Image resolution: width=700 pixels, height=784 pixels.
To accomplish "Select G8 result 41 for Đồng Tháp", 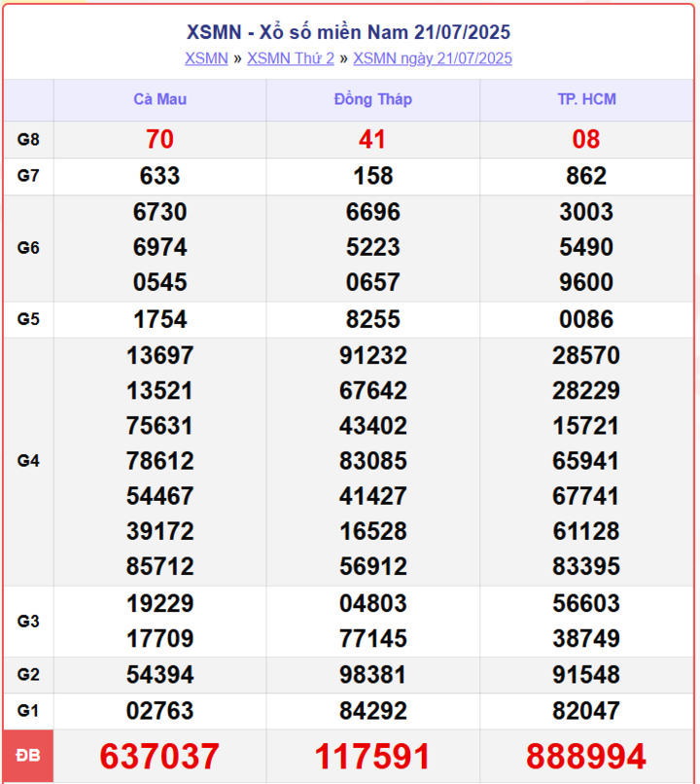I will pos(372,139).
